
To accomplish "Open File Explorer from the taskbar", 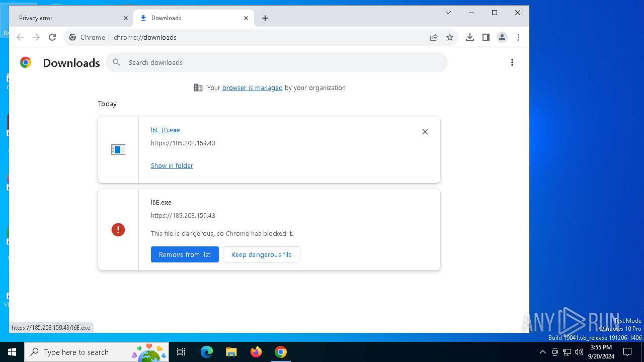I will click(231, 352).
